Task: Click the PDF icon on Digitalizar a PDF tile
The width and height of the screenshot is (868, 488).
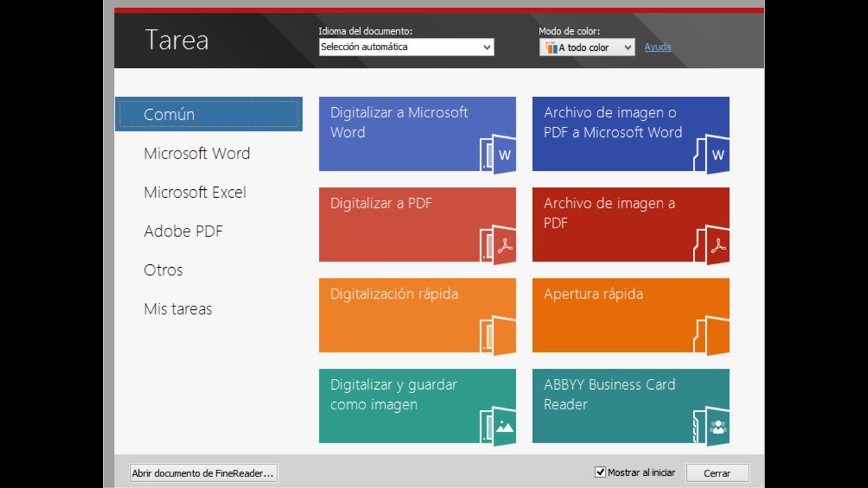Action: [x=498, y=245]
